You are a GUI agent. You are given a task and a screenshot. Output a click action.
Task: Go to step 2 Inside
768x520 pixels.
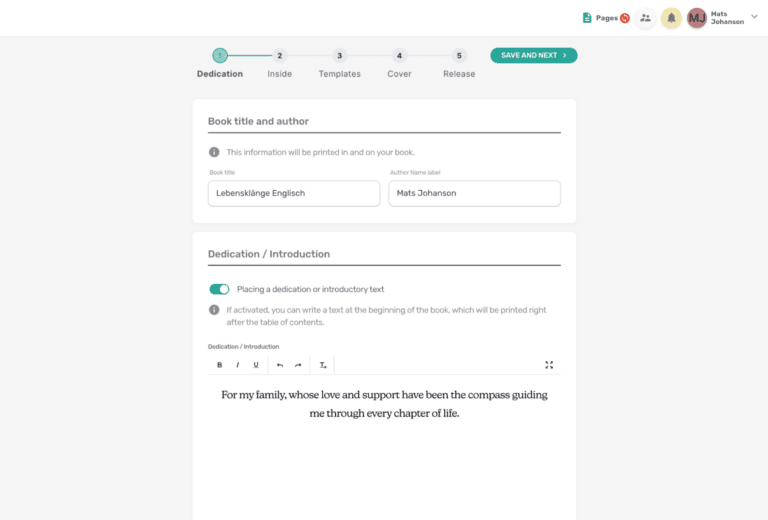[280, 64]
